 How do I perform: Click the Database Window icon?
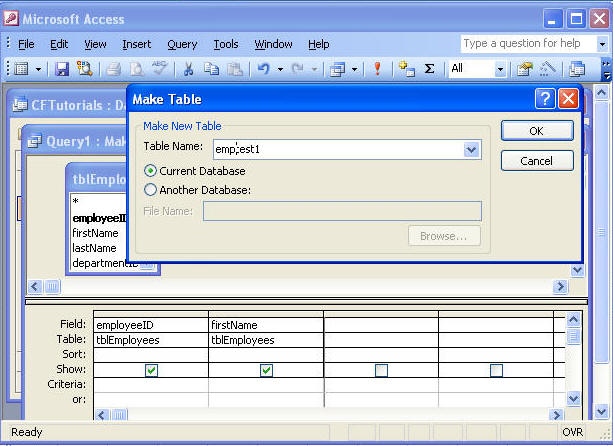[x=577, y=69]
